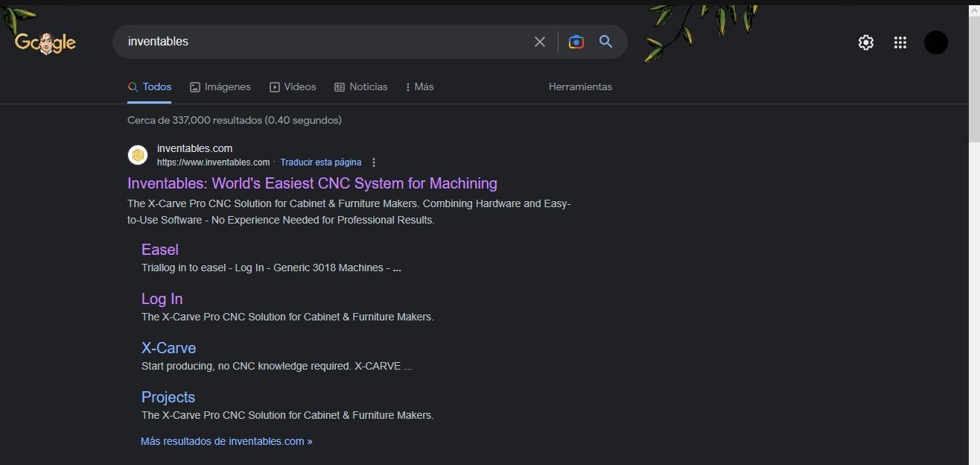Click the inventables.com site favicon
980x465 pixels.
pos(138,155)
